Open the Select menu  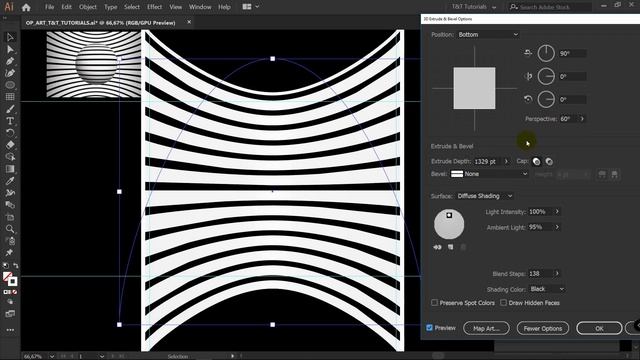pos(132,7)
